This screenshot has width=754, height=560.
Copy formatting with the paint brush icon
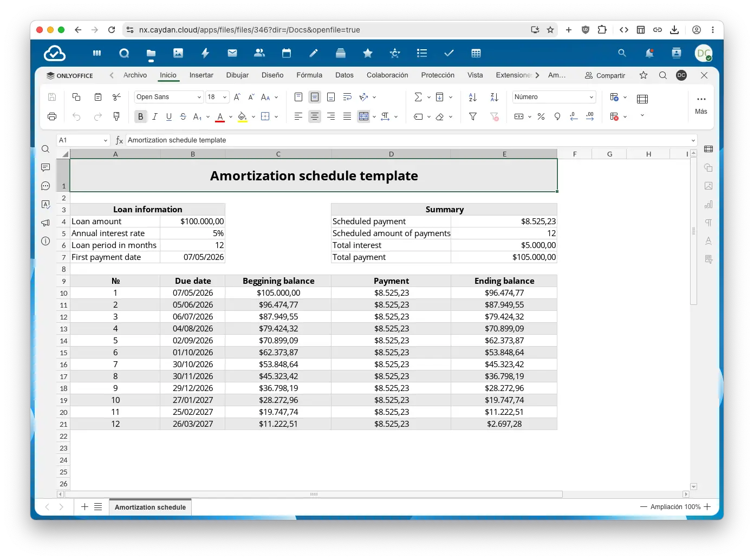pyautogui.click(x=116, y=116)
